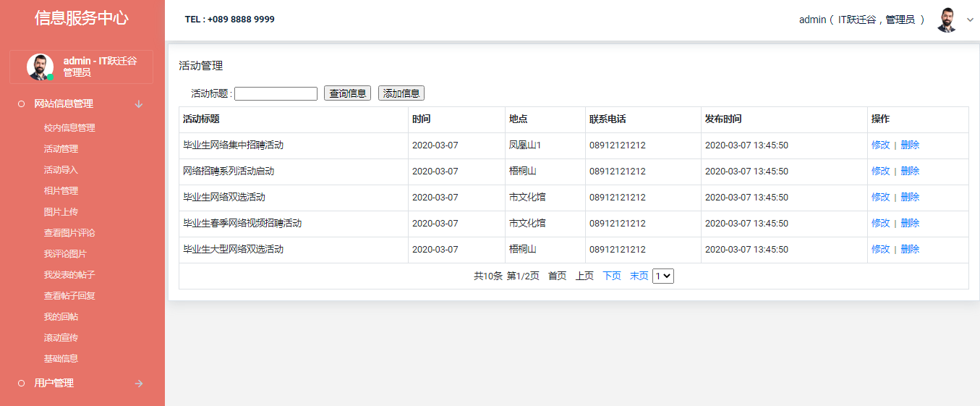Viewport: 980px width, 406px height.
Task: Click 删除 for 毕业生春季网络视频招聘活动
Action: point(910,224)
